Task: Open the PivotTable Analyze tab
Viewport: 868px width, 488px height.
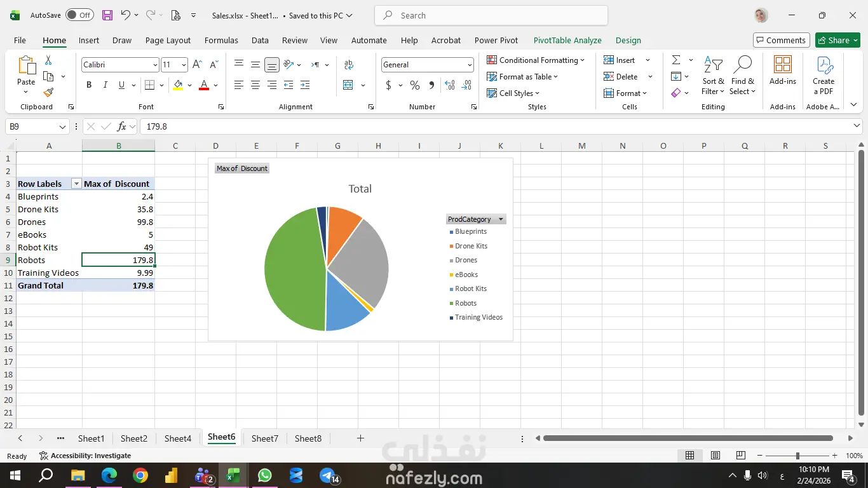Action: tap(567, 40)
